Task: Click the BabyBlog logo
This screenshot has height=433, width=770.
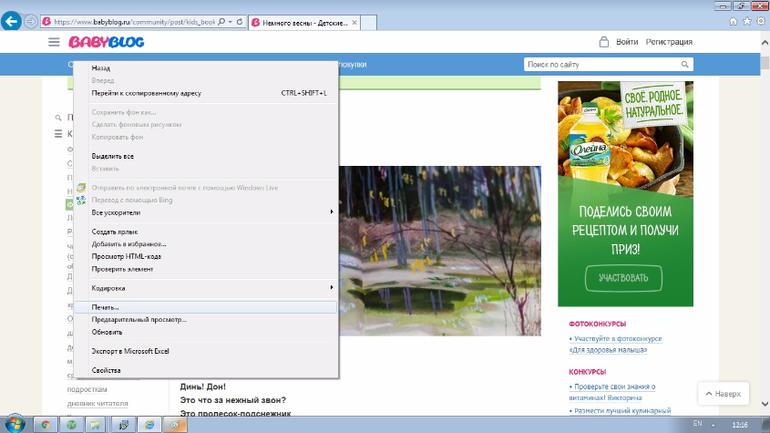Action: pos(106,42)
